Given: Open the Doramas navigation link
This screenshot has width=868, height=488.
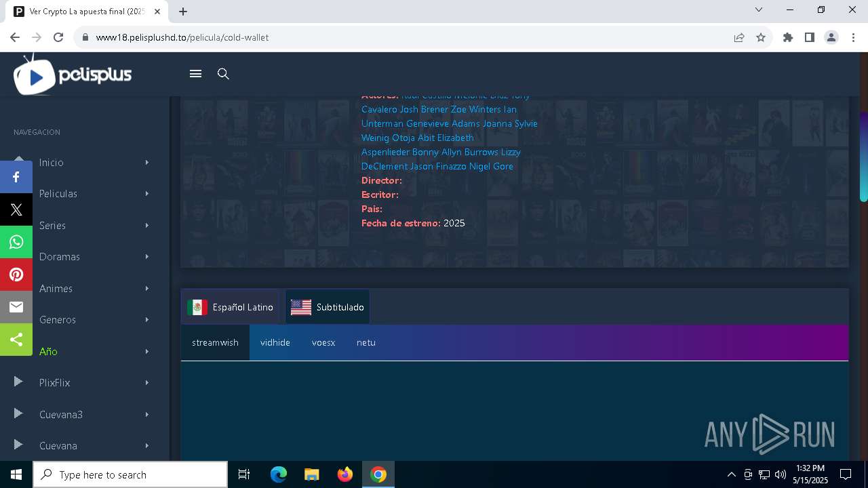Looking at the screenshot, I should coord(60,257).
